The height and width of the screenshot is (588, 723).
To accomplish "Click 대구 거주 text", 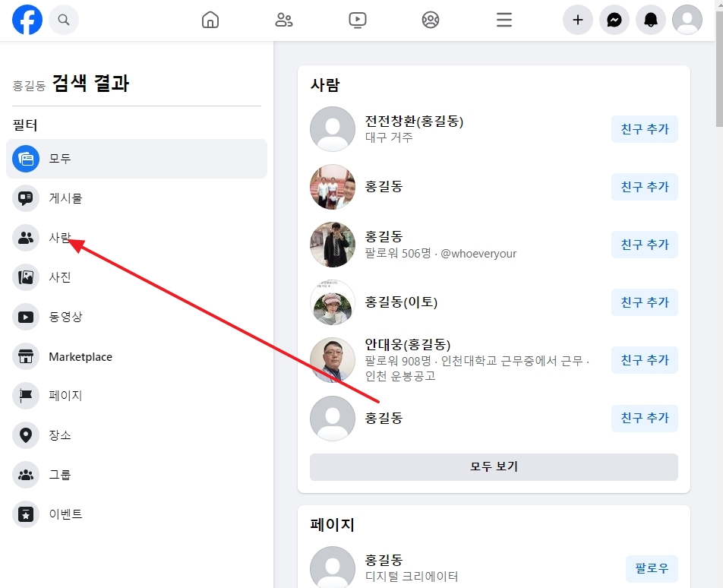I will point(389,138).
